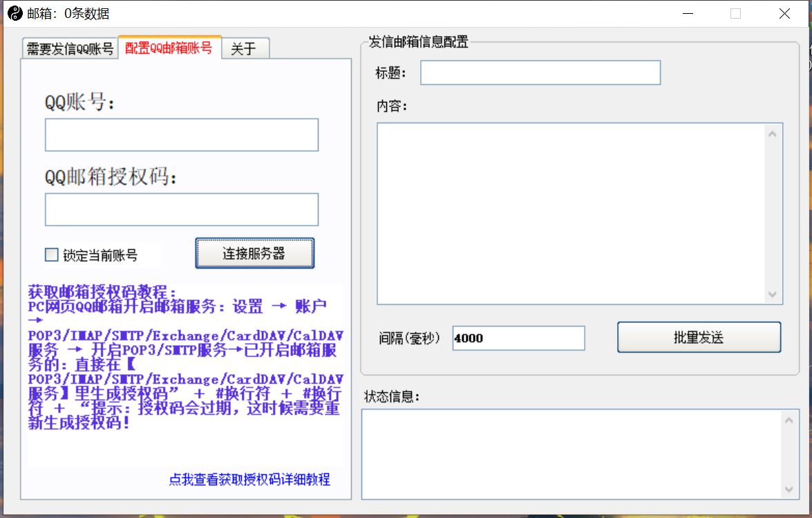812x518 pixels.
Task: Open the 关于 tab
Action: (x=244, y=49)
